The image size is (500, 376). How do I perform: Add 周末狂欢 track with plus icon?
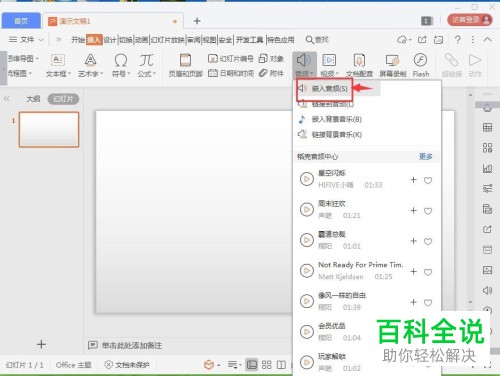(x=413, y=210)
